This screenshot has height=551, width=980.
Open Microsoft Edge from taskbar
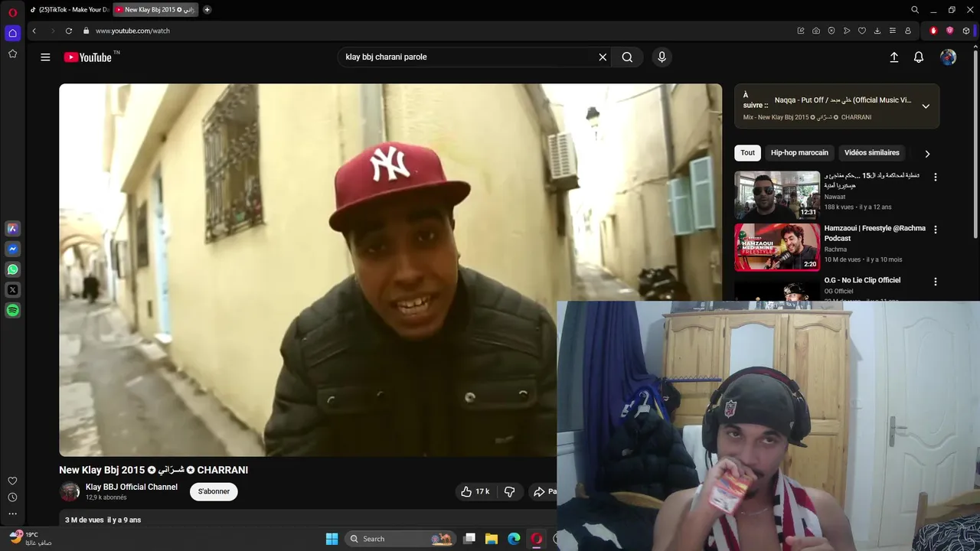point(514,539)
